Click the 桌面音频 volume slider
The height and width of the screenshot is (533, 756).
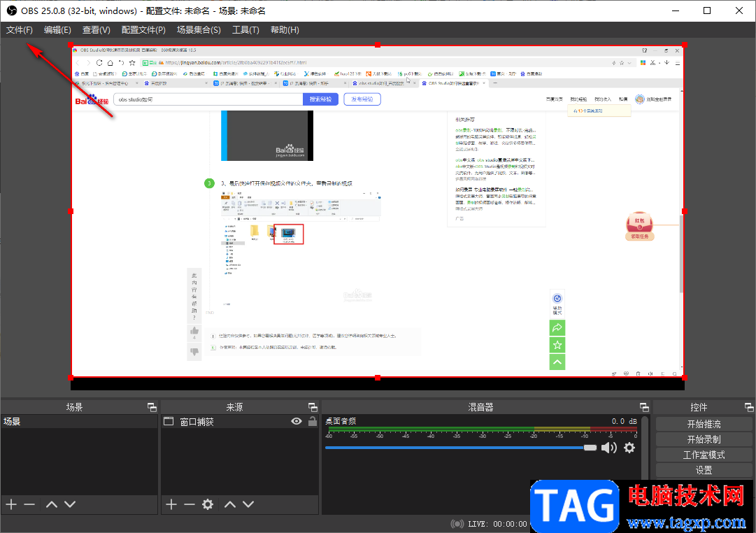(460, 448)
